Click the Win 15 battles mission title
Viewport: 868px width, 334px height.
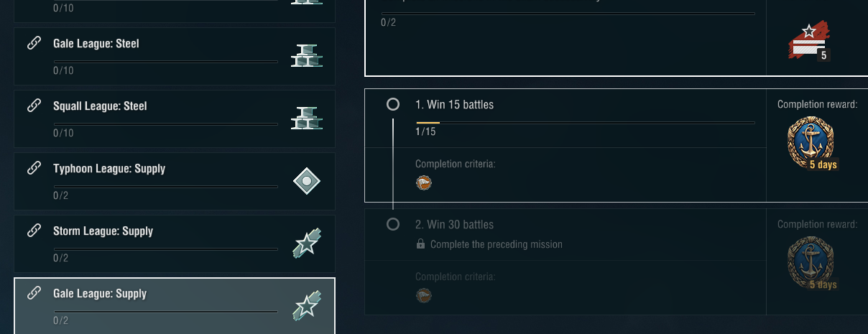point(455,105)
